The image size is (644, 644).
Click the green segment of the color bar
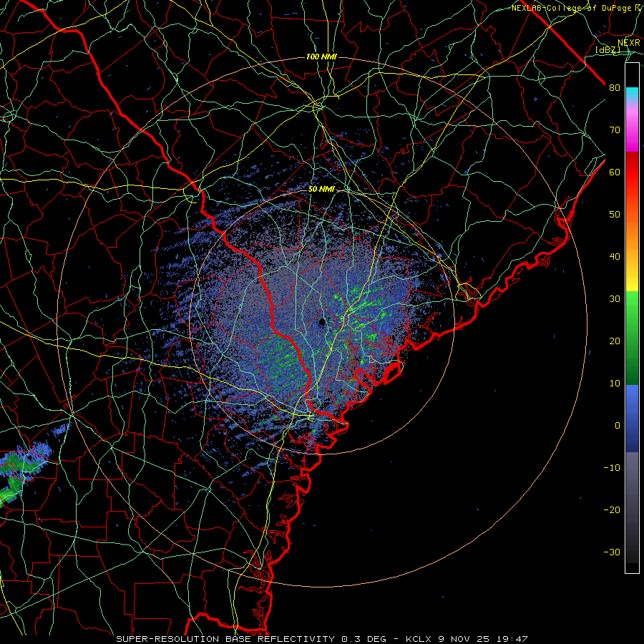tap(632, 338)
